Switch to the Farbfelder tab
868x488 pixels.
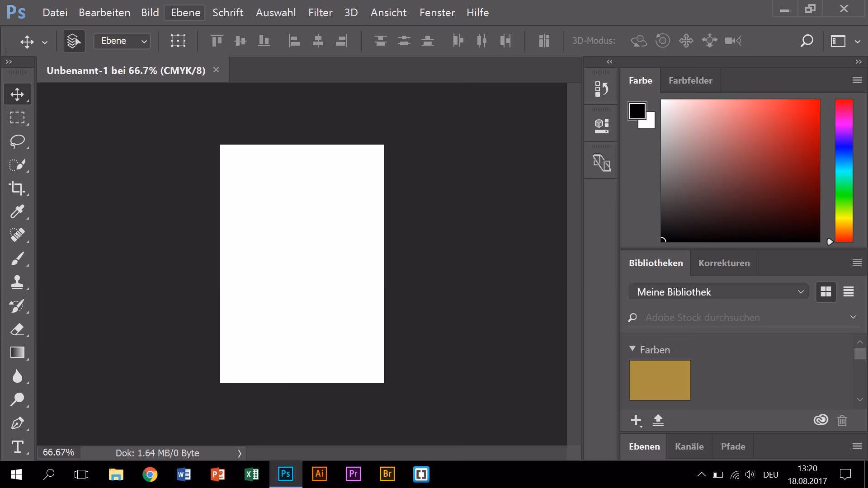690,80
